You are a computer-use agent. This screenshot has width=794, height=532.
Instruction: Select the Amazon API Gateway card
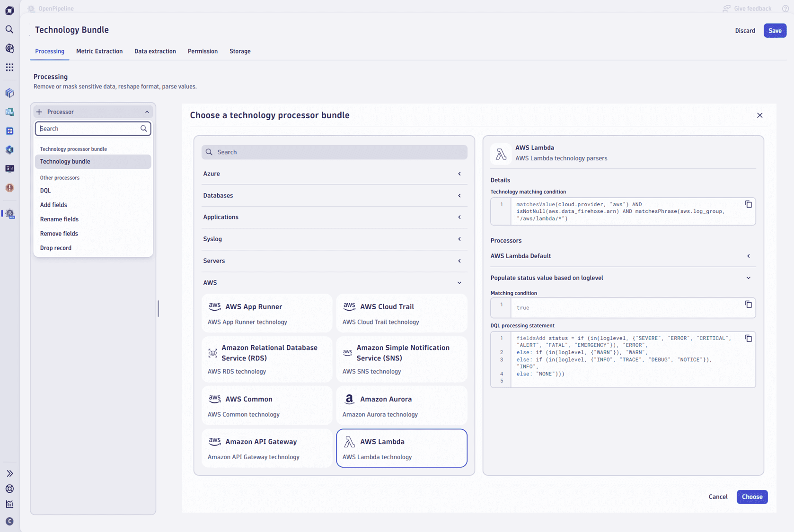(267, 448)
